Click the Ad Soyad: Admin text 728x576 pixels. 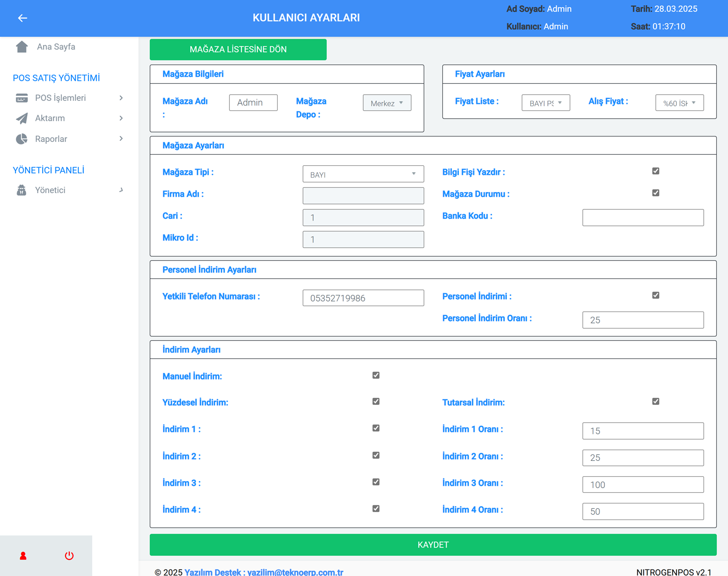coord(539,9)
